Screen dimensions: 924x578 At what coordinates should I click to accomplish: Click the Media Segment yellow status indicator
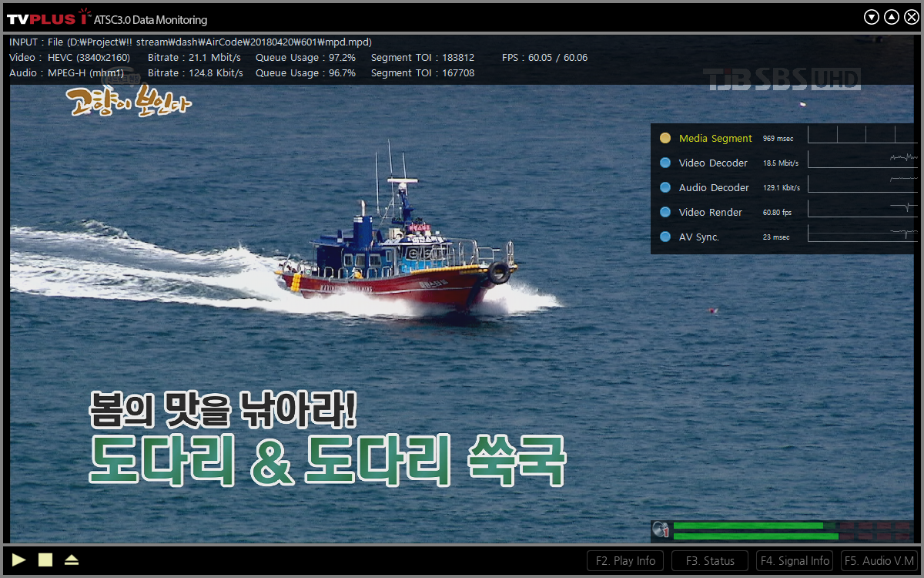click(x=665, y=139)
